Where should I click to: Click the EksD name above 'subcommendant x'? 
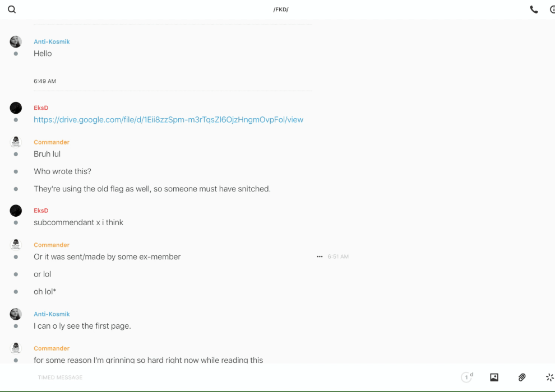pos(41,211)
